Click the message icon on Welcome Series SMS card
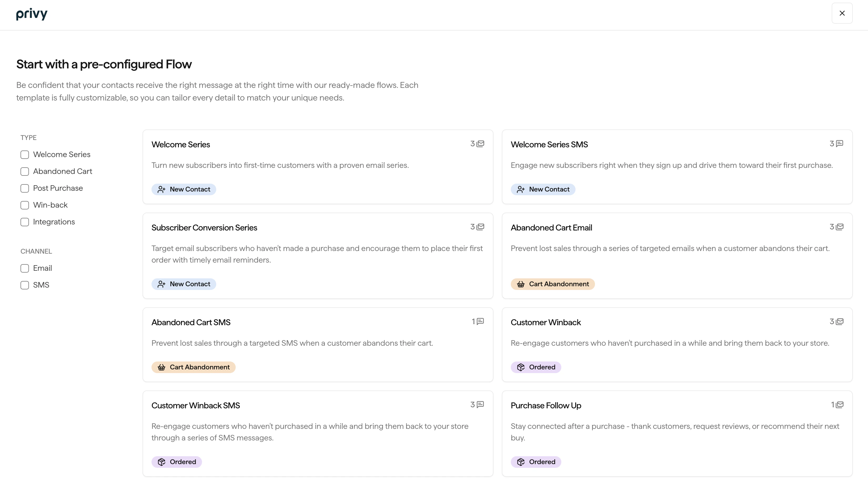Screen dimensions: 868x482 (839, 143)
